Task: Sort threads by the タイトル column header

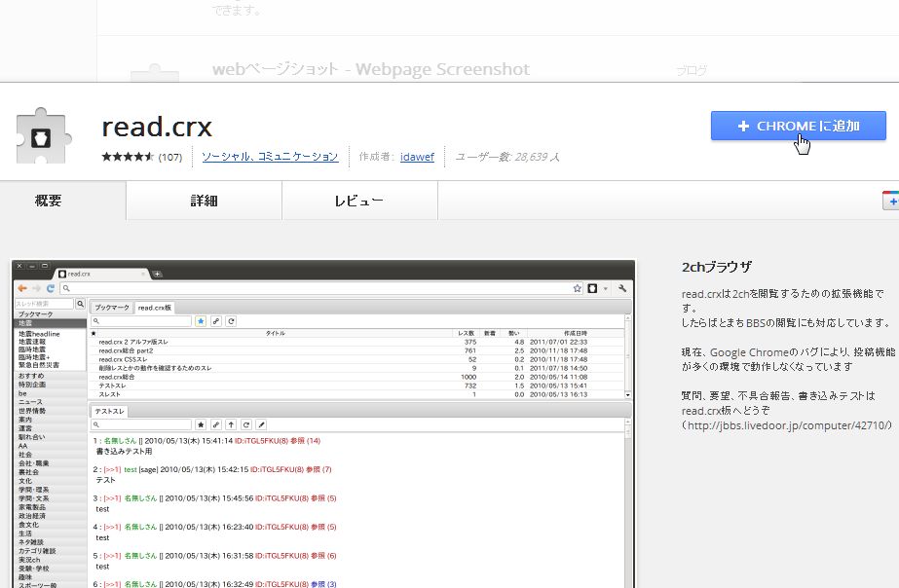Action: pyautogui.click(x=276, y=333)
